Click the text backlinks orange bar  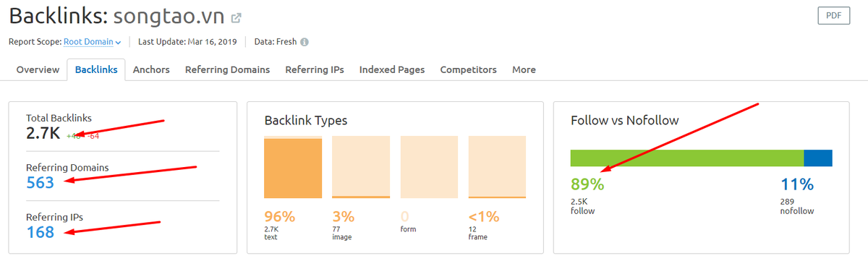pyautogui.click(x=293, y=168)
